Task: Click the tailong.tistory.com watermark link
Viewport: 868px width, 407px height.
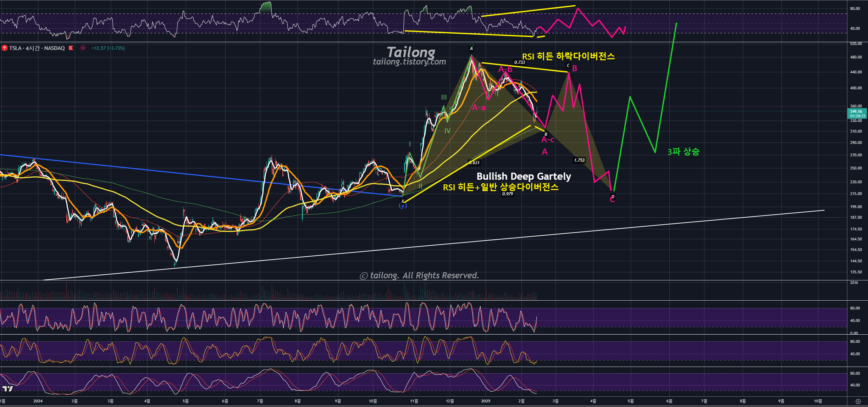Action: point(409,62)
